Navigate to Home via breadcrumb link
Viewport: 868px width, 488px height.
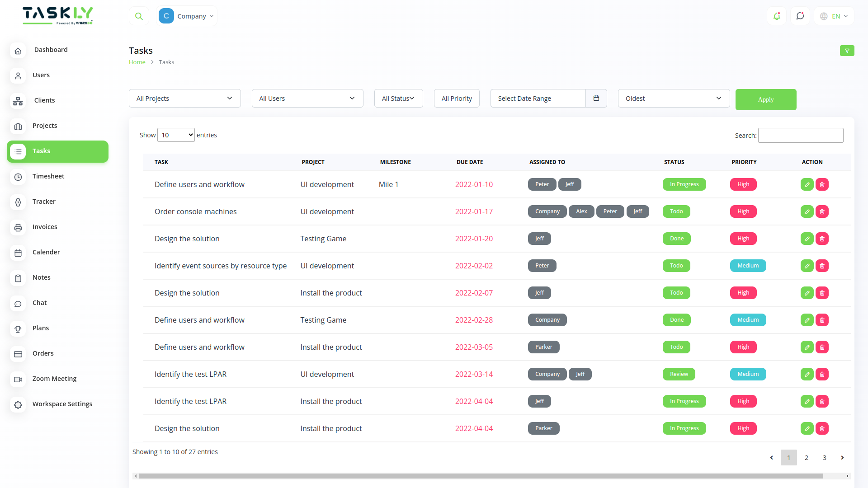137,62
